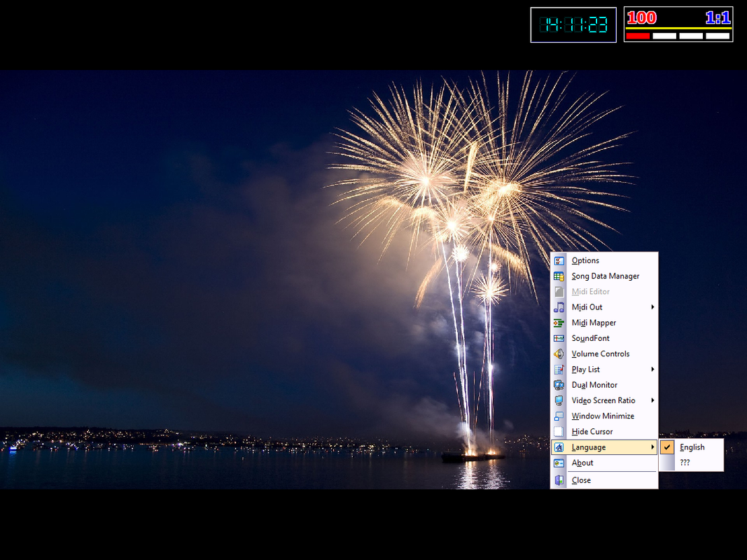Expand the Video Screen Ratio submenu arrow
The image size is (747, 560).
[x=652, y=400]
